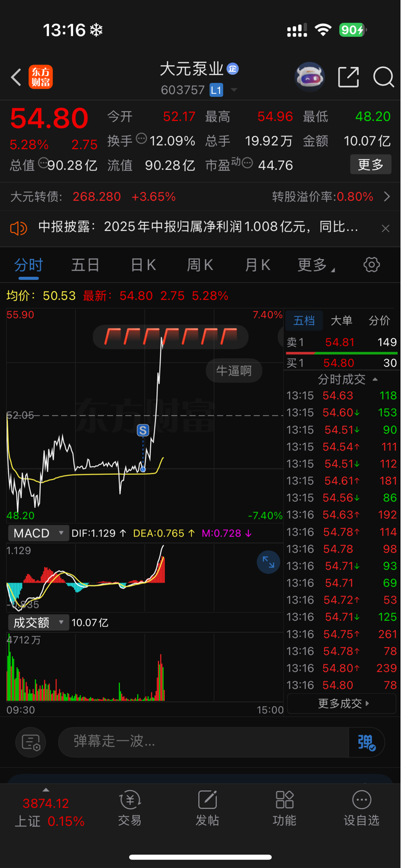
Task: Switch to the 月K tab
Action: pyautogui.click(x=258, y=265)
